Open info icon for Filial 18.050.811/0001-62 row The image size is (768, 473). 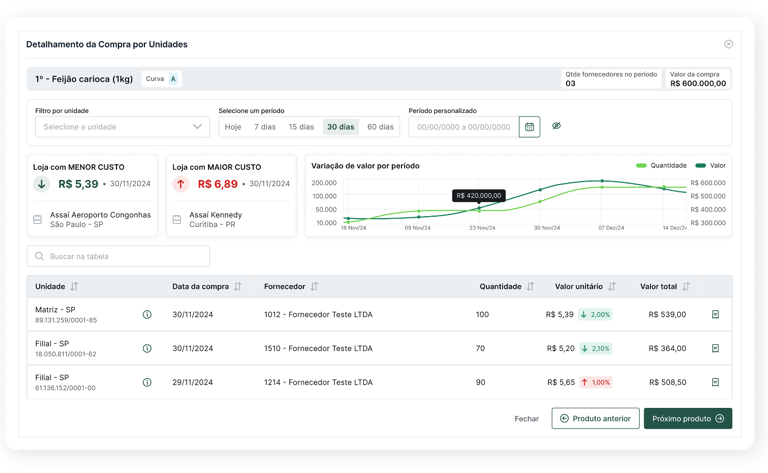[x=147, y=348]
